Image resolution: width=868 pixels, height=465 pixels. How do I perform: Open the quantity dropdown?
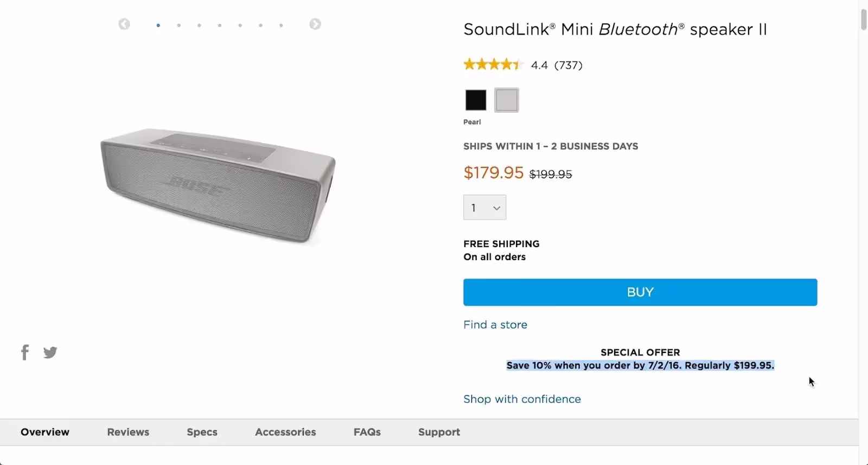click(x=484, y=208)
